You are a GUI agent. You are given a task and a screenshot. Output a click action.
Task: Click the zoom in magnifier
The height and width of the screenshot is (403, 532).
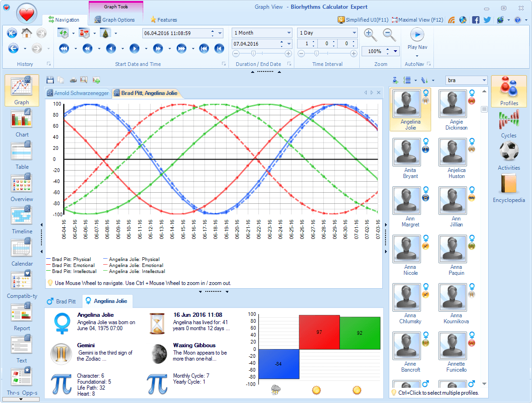tap(370, 35)
